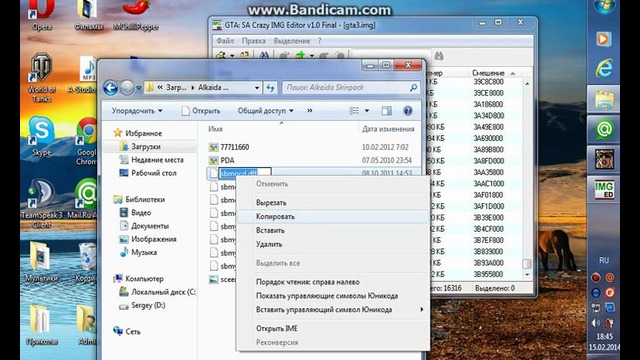Click the magnifier icon in Explorer search box

(413, 87)
